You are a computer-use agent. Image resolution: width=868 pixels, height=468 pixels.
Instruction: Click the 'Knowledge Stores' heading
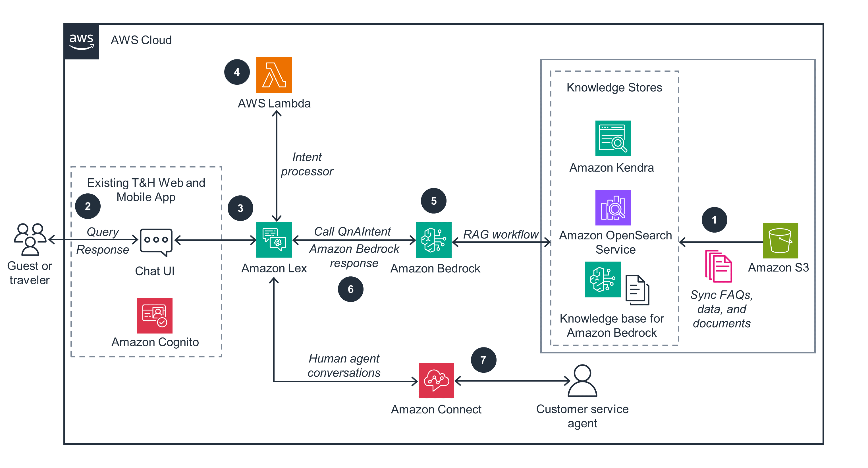[614, 87]
